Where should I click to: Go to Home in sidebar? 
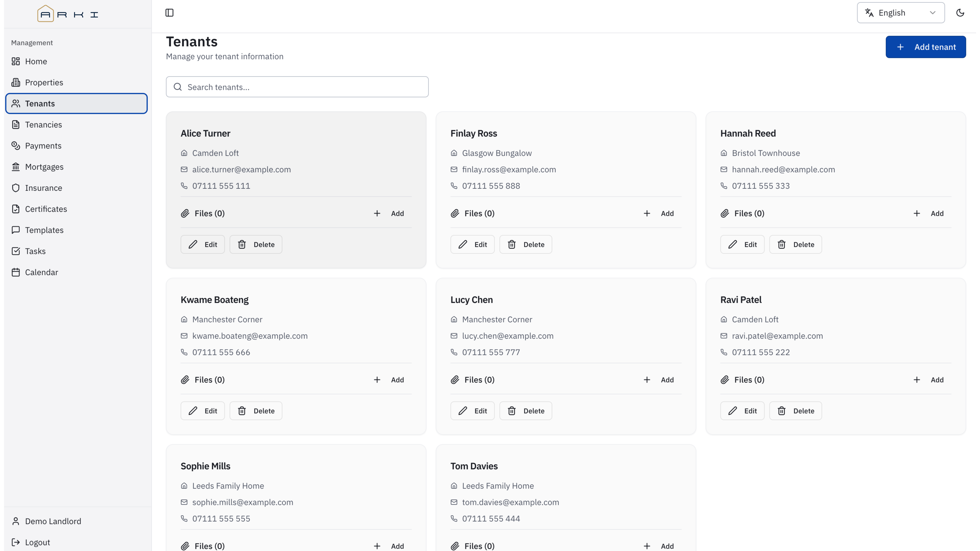point(76,61)
